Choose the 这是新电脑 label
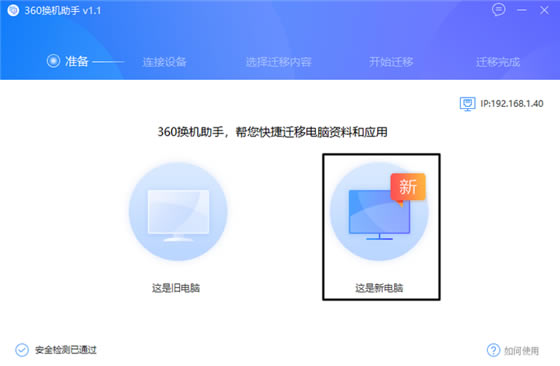The image size is (560, 366). click(379, 288)
